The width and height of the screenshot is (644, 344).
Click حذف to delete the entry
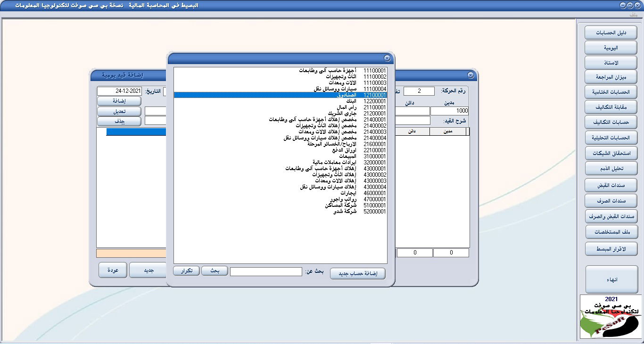(x=119, y=122)
